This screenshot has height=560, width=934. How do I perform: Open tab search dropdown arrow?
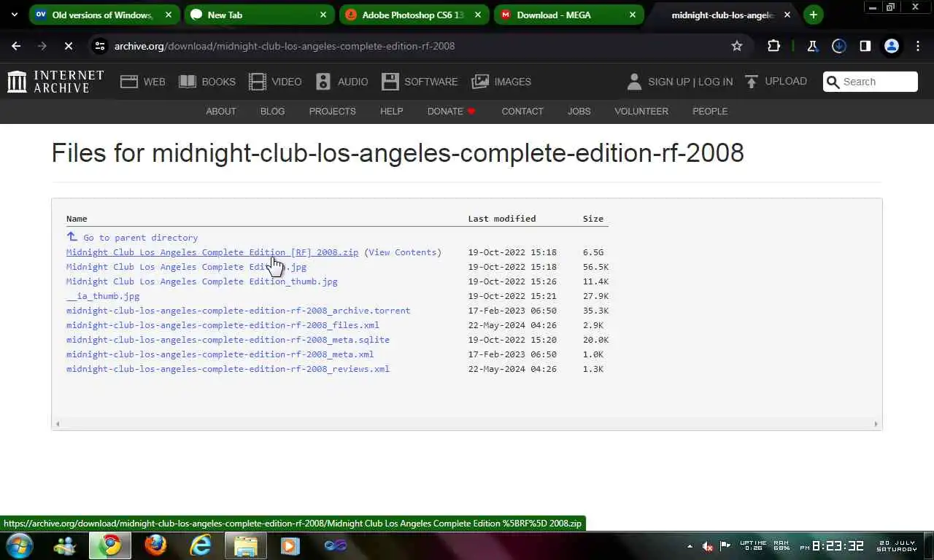(14, 15)
